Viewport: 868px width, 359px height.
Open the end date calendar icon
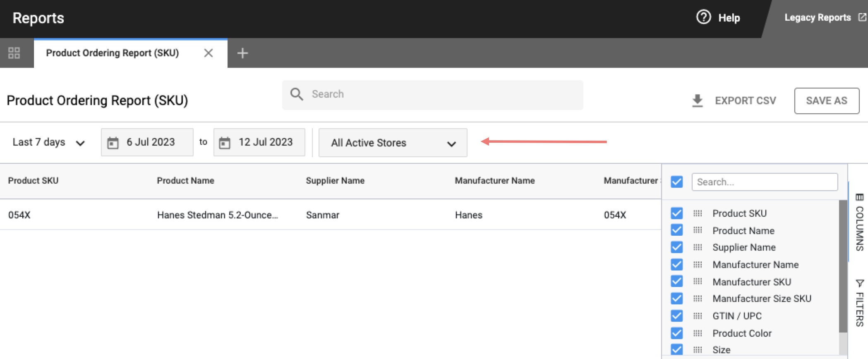[x=225, y=143]
